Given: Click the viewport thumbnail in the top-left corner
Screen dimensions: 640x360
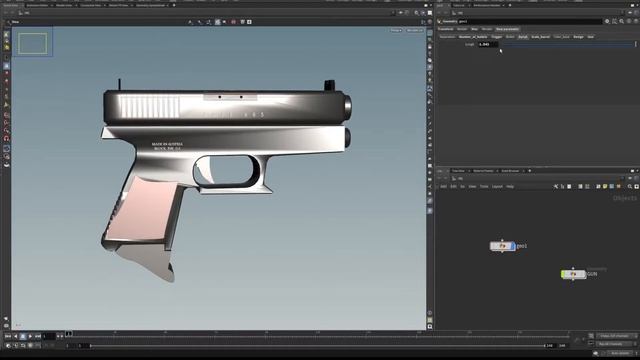Looking at the screenshot, I should click(x=33, y=42).
